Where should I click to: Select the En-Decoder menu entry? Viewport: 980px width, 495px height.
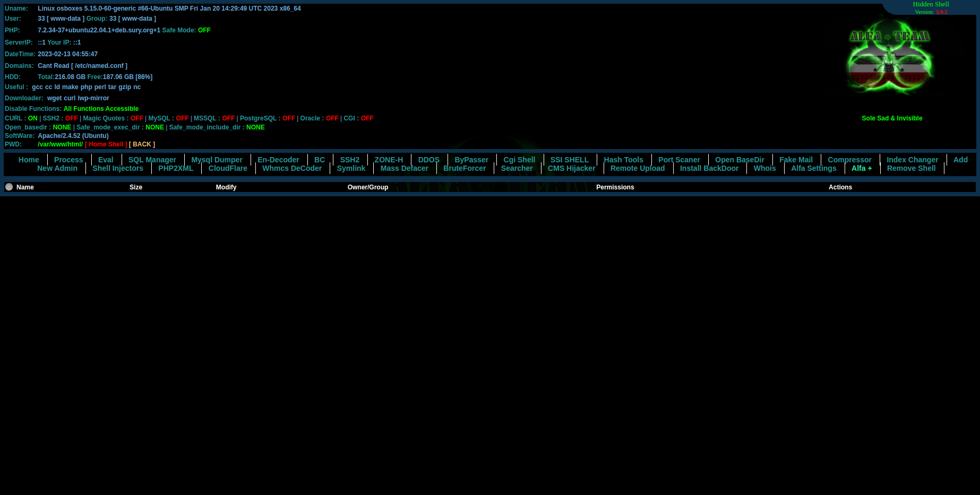[278, 160]
